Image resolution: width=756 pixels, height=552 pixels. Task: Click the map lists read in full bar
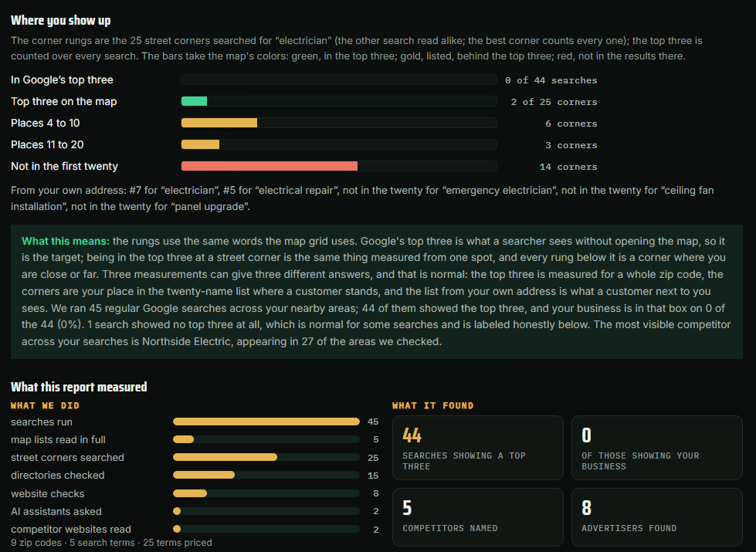click(183, 440)
